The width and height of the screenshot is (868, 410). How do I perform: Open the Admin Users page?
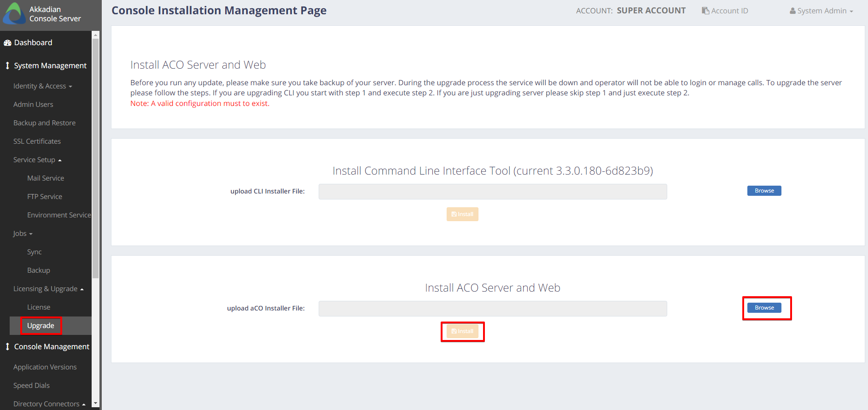33,105
